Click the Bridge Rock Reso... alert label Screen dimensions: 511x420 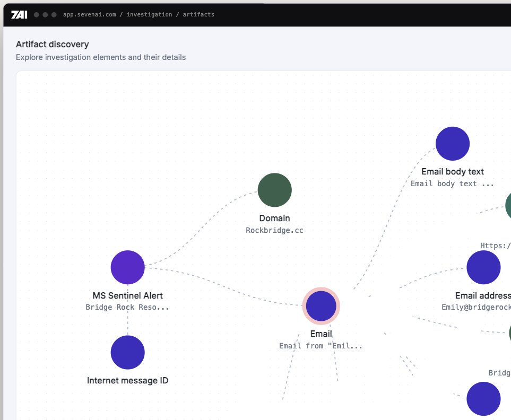pos(127,307)
